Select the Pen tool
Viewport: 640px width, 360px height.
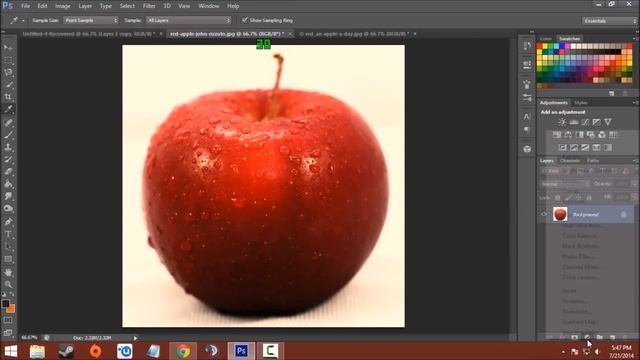tap(8, 222)
